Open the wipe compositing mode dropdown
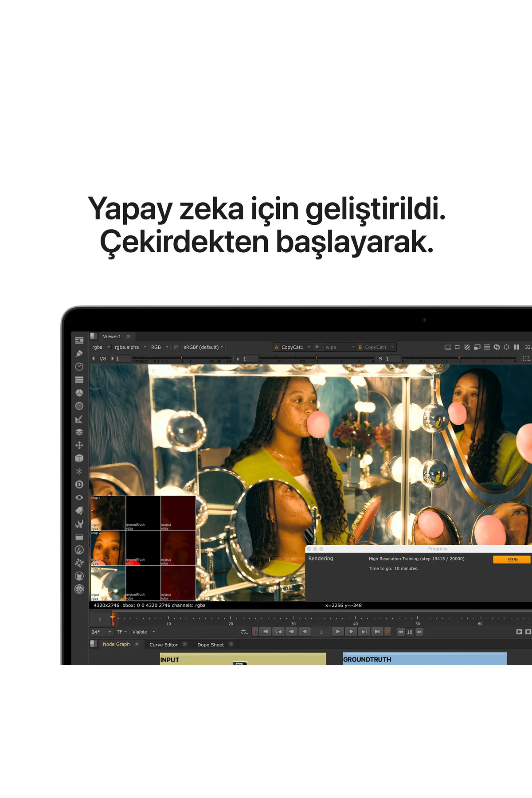The width and height of the screenshot is (532, 798). 340,347
